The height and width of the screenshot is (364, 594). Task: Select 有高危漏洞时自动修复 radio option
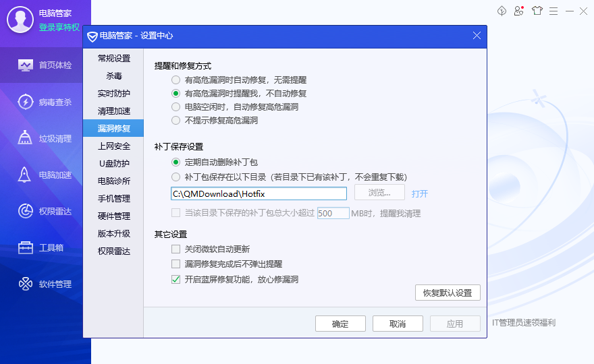[175, 80]
